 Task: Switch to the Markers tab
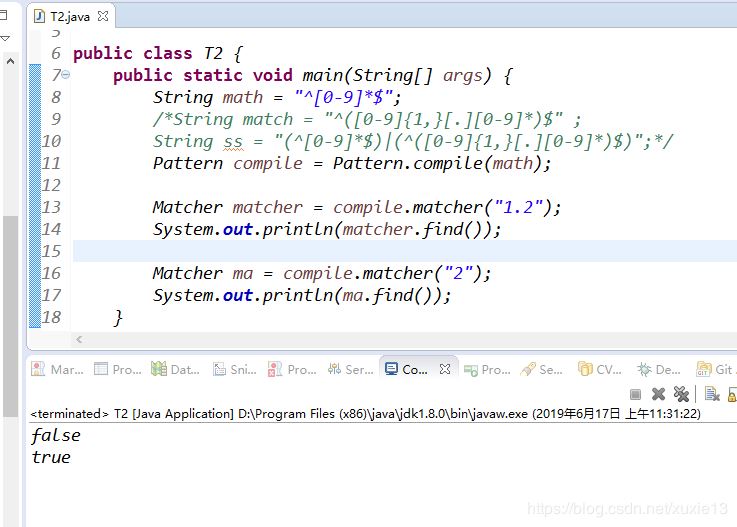[x=57, y=369]
